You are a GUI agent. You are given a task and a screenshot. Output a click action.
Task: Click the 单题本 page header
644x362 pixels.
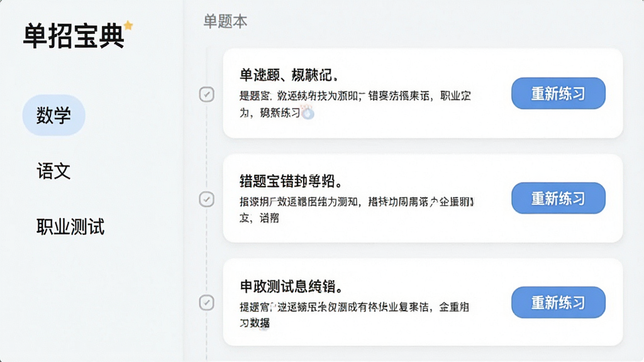point(225,21)
